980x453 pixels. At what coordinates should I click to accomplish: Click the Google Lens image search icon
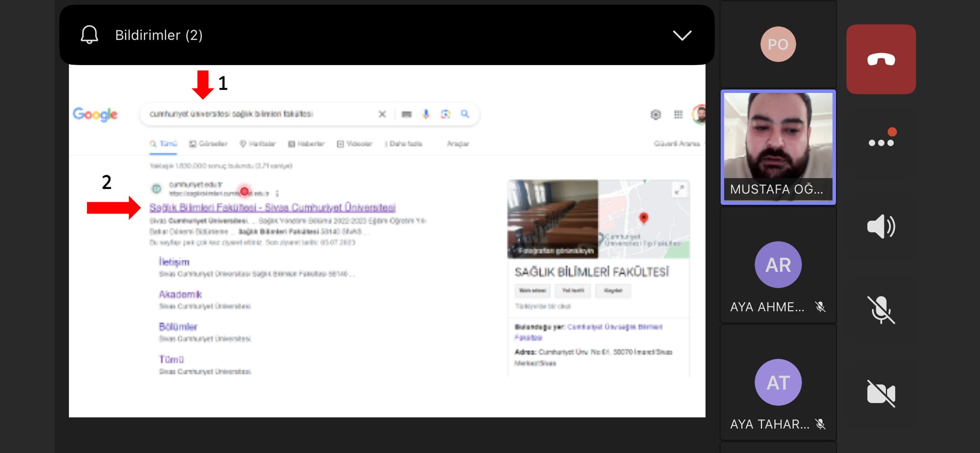(x=445, y=114)
